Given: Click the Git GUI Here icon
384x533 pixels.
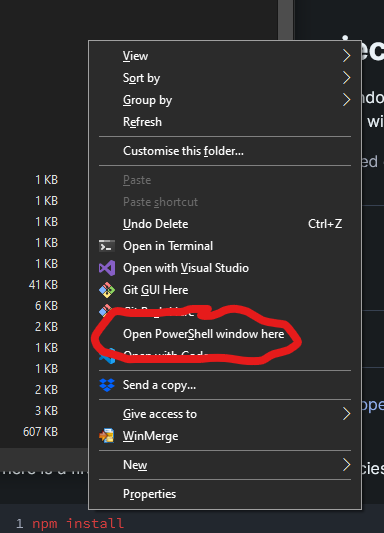Looking at the screenshot, I should tap(107, 290).
